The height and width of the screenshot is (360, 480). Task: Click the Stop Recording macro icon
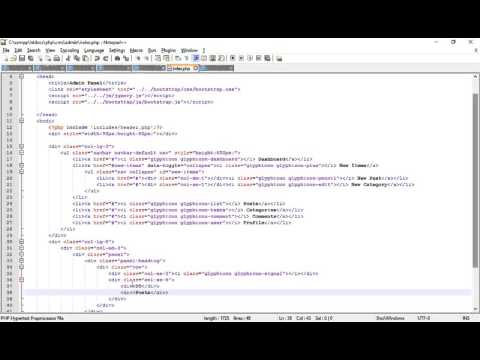tap(242, 58)
